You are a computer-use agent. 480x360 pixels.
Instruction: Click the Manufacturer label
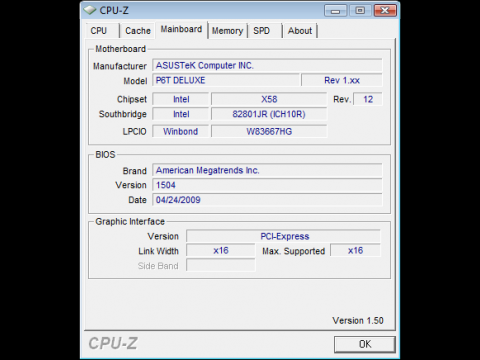[x=120, y=66]
